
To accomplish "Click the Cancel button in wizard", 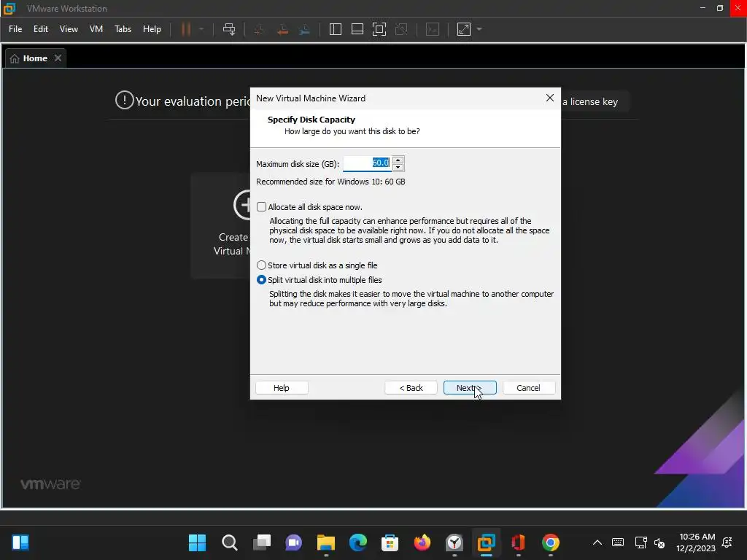I will [529, 388].
